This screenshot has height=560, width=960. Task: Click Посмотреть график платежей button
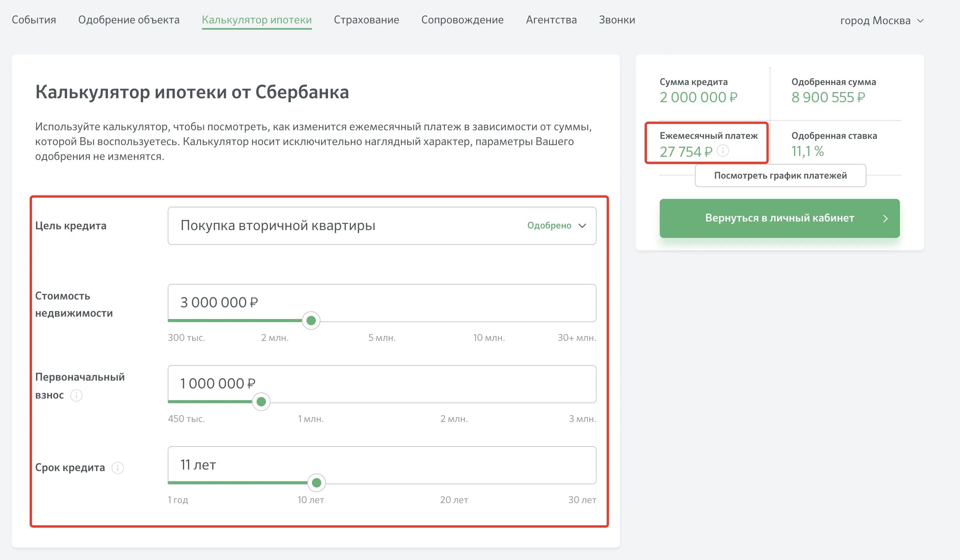(x=780, y=175)
